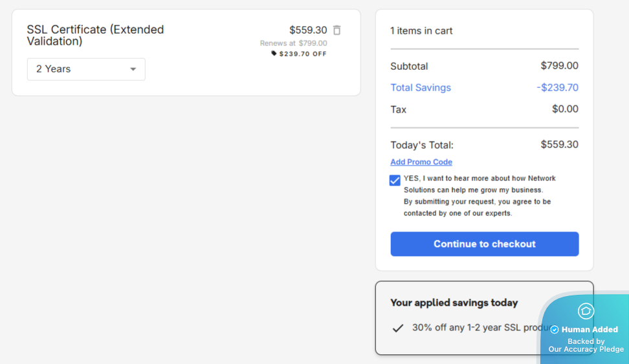Image resolution: width=629 pixels, height=364 pixels.
Task: Click the Your applied savings today heading
Action: tap(454, 303)
